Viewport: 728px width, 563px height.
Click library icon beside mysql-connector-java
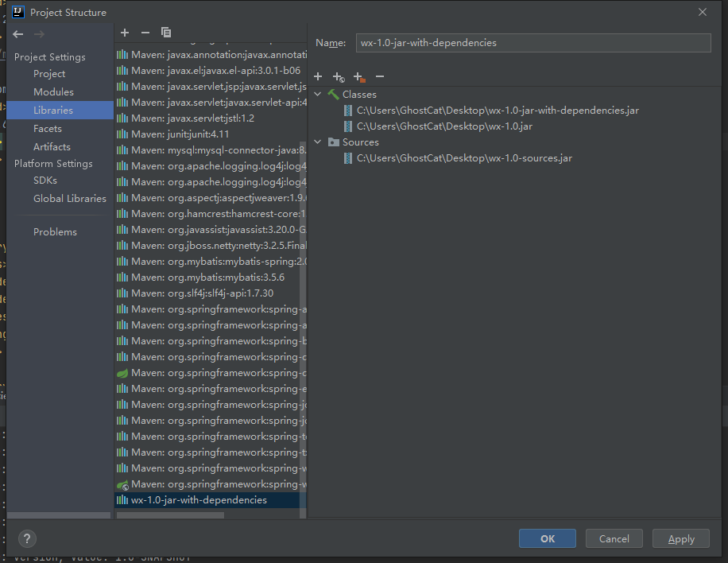tap(122, 150)
